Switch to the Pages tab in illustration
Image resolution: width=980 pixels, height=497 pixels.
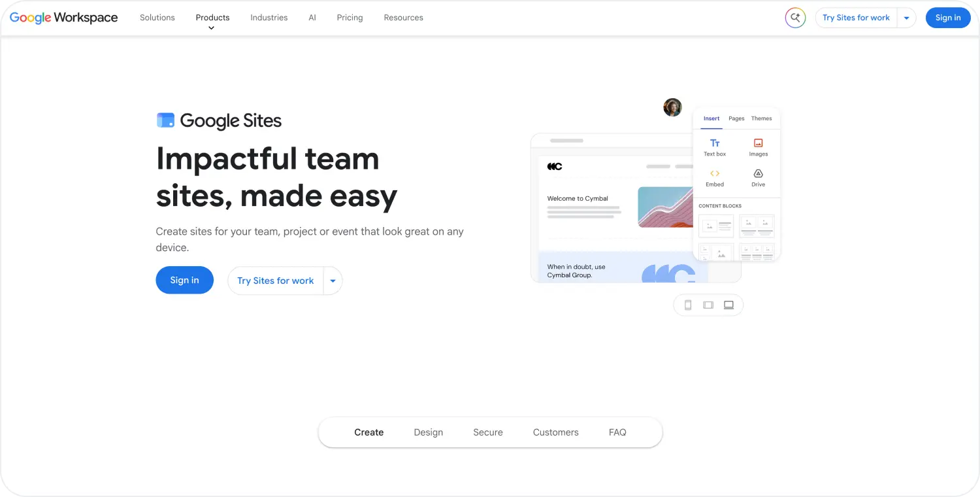736,118
